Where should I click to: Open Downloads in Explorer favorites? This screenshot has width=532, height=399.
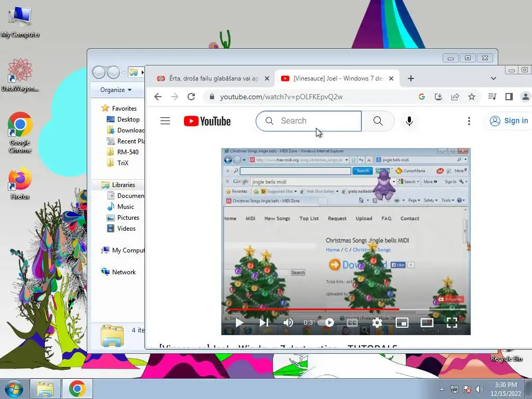tap(126, 130)
